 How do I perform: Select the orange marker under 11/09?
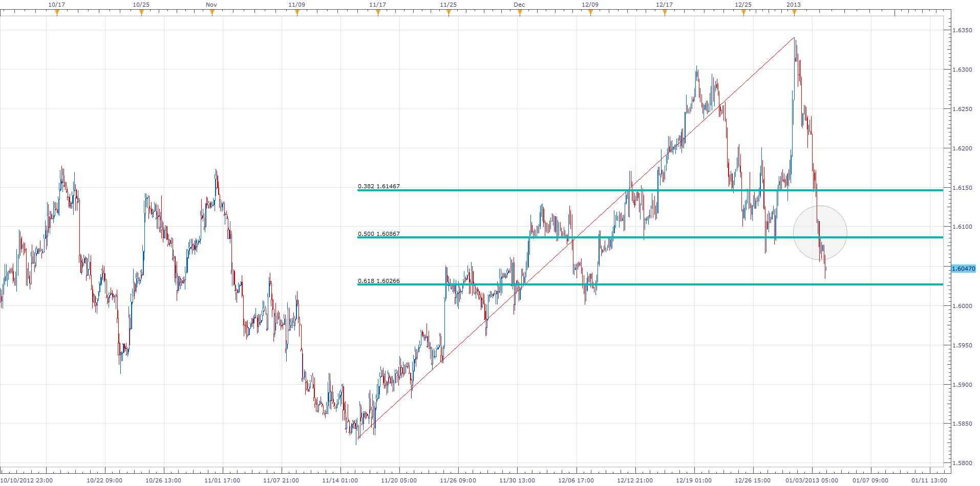tap(297, 13)
